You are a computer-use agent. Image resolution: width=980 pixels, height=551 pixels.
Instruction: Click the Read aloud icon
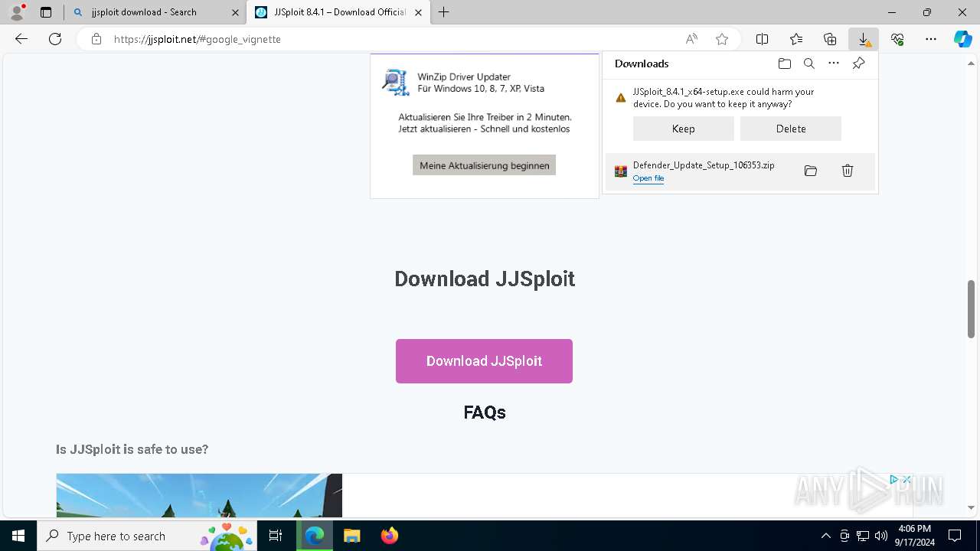coord(691,39)
